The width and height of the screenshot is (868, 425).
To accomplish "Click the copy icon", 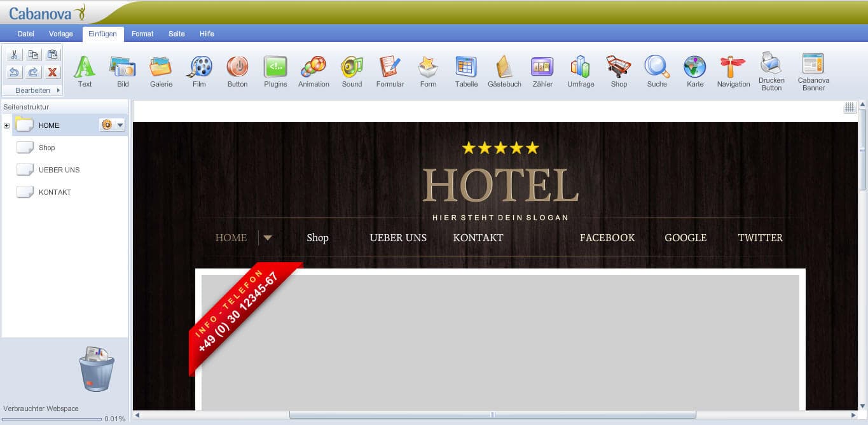I will pyautogui.click(x=34, y=55).
